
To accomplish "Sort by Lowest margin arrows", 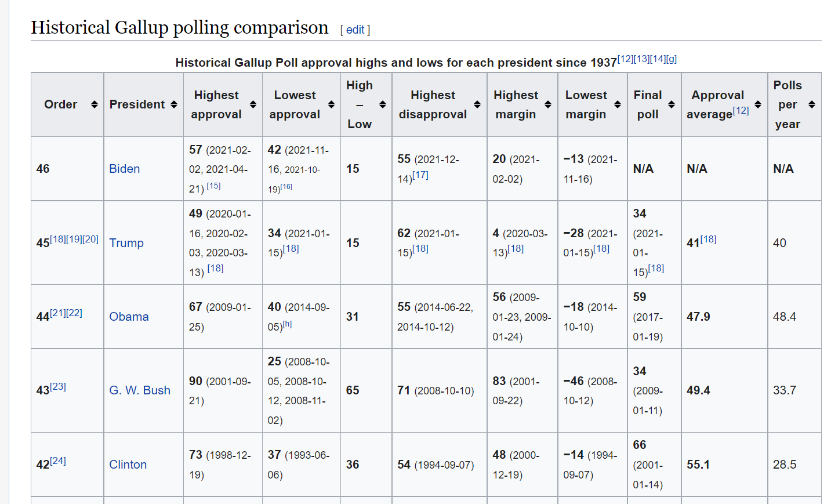I will (618, 104).
